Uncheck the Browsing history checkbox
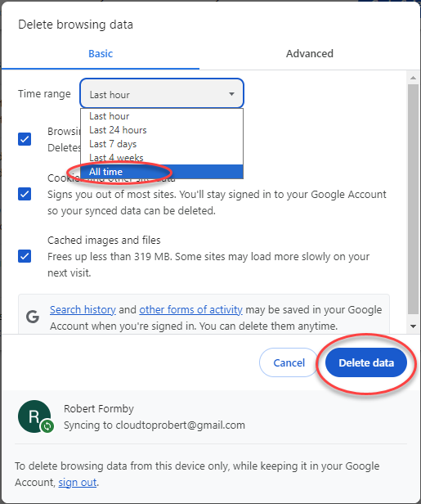Screen dimensions: 421x504 tap(25, 139)
